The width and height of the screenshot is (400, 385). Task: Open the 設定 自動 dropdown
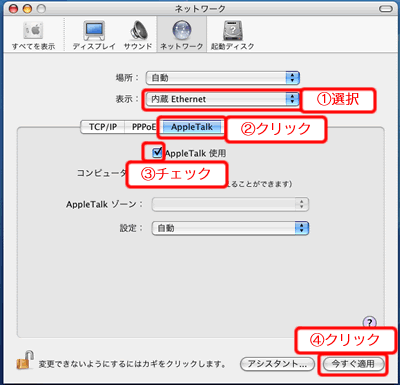point(230,228)
